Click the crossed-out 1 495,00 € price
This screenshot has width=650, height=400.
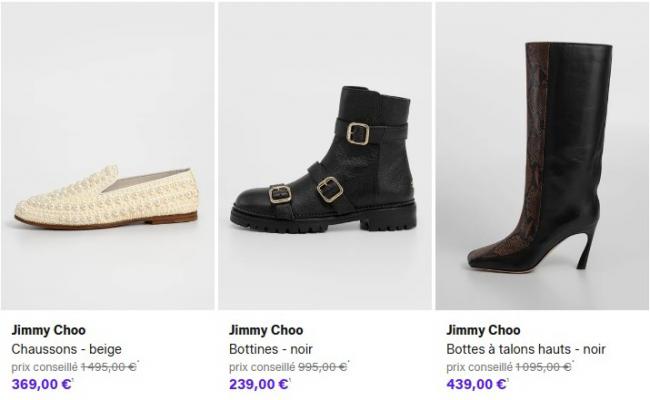pos(108,367)
